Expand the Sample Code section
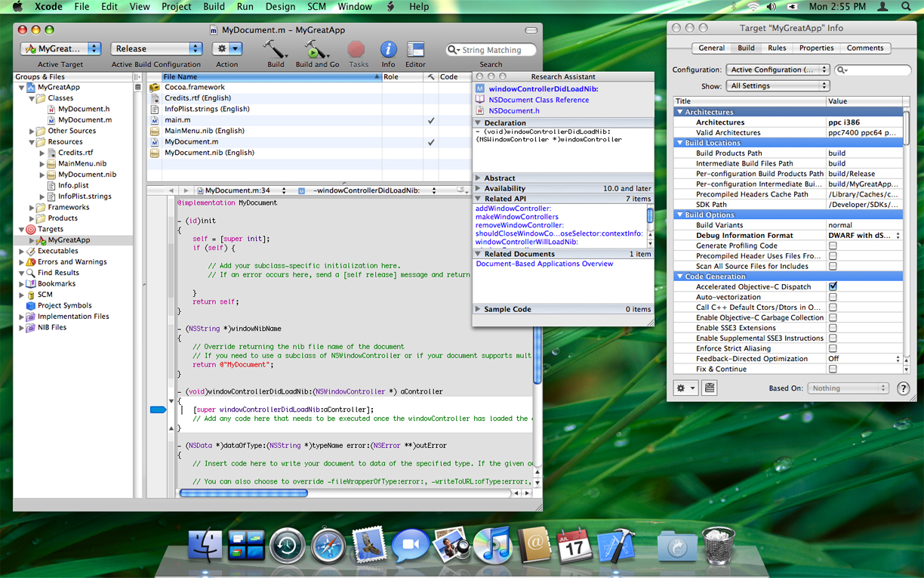The height and width of the screenshot is (578, 924). [478, 309]
